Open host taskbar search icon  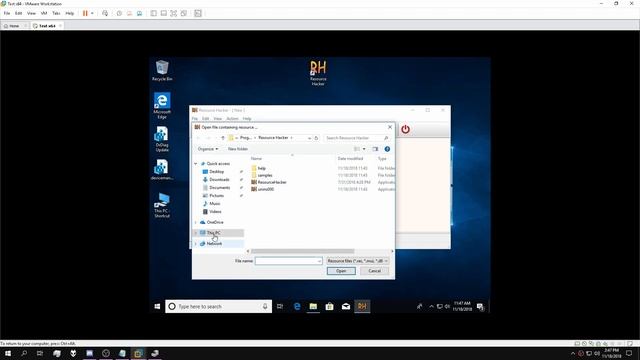(24, 353)
